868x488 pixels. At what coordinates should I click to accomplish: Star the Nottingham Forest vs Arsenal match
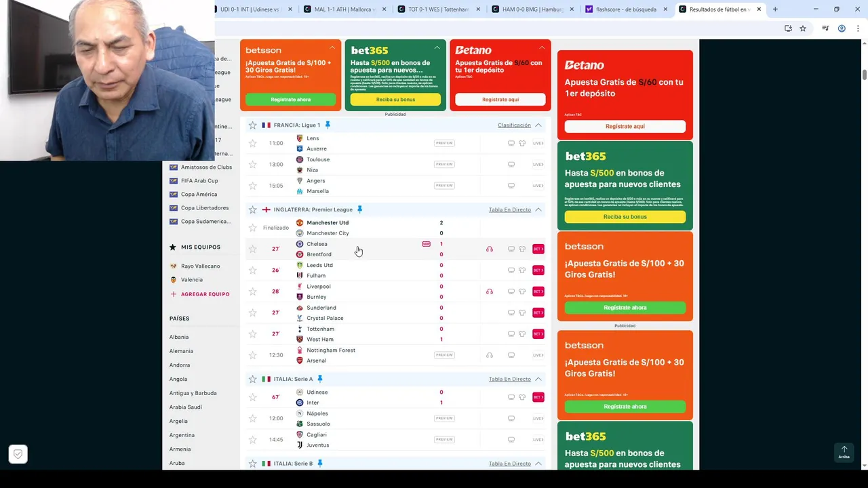tap(253, 355)
